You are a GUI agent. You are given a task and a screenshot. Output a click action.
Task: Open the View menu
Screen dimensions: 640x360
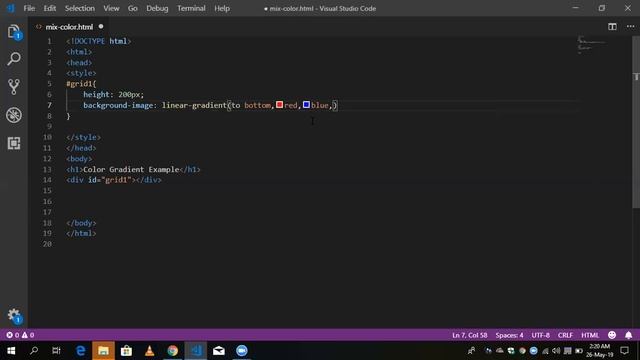[111, 8]
